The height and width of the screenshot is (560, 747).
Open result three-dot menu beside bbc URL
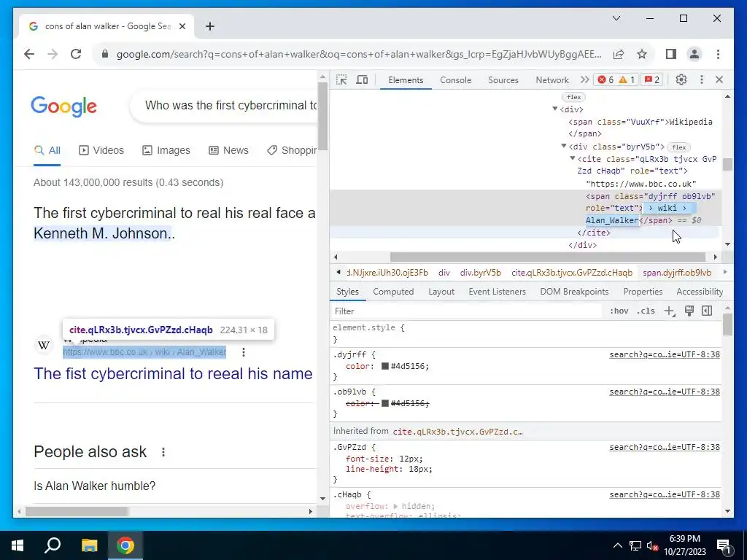(244, 352)
